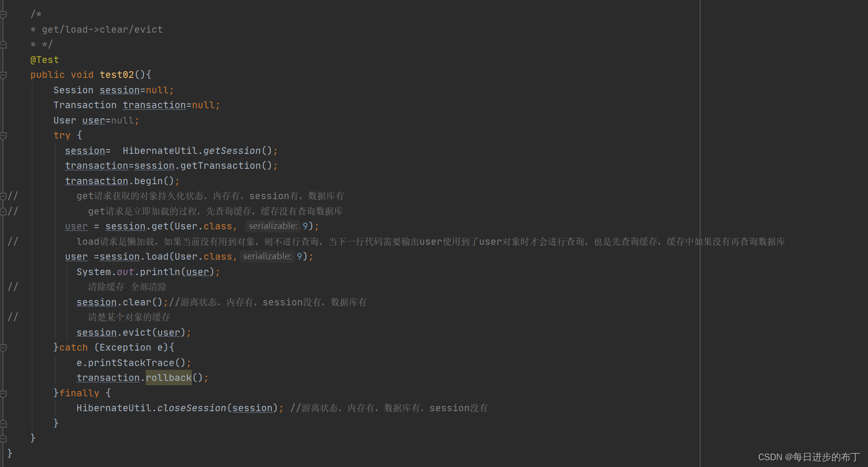Click "user" argument inside session.evict(user)
868x467 pixels.
tap(169, 332)
